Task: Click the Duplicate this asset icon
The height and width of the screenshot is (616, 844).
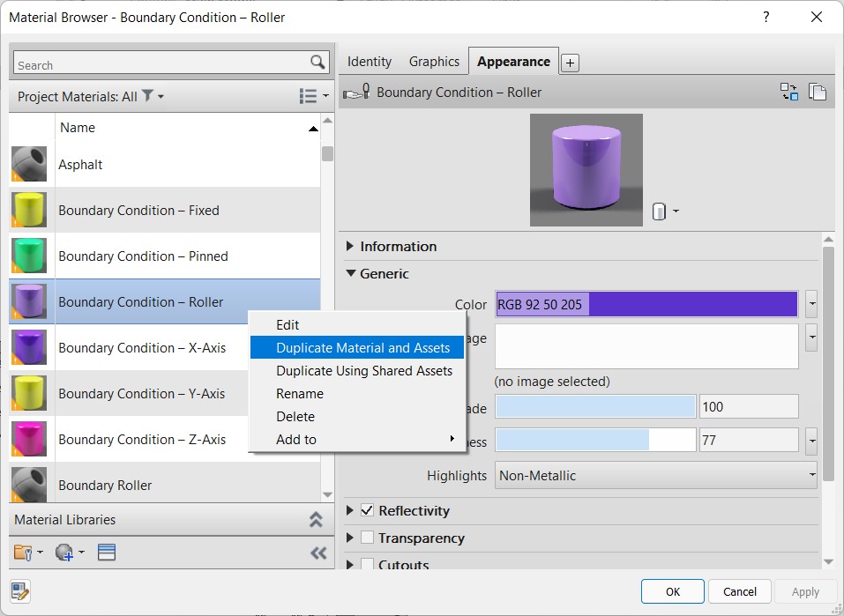Action: (x=817, y=92)
